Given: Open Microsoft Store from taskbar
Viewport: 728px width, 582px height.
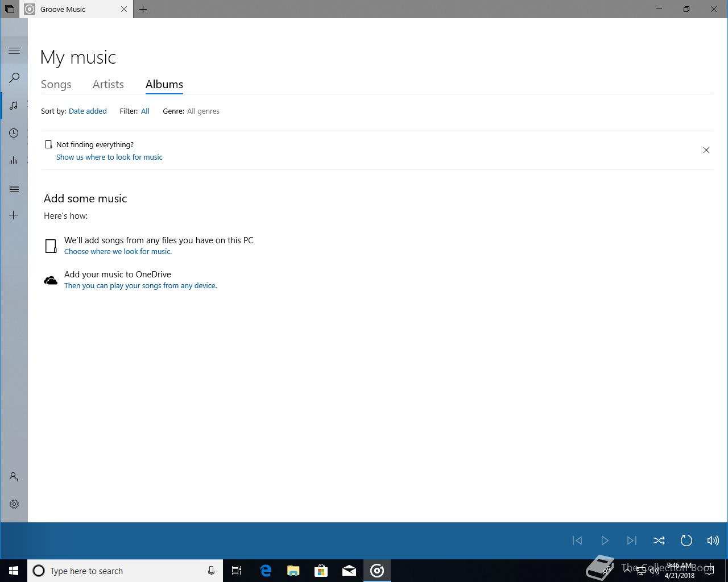Looking at the screenshot, I should [321, 571].
